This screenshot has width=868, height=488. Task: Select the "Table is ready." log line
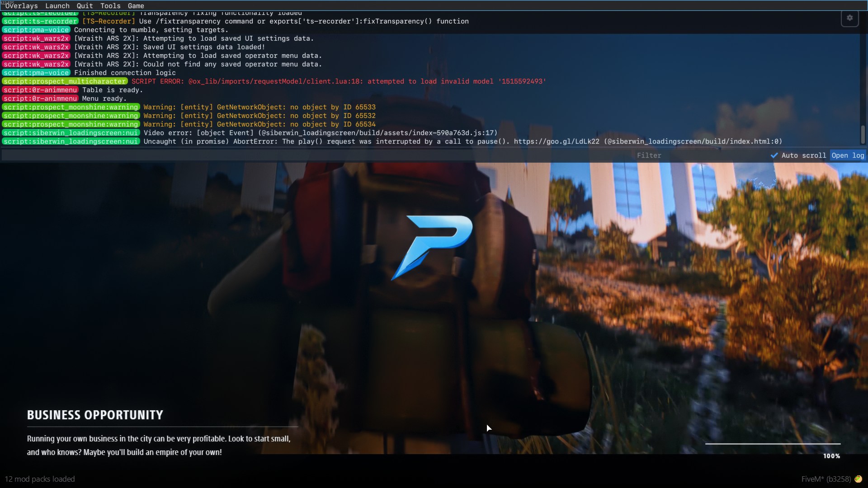[113, 90]
